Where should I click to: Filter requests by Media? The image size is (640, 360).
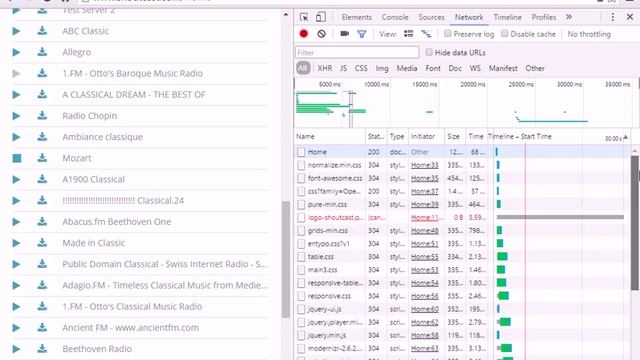pyautogui.click(x=407, y=69)
